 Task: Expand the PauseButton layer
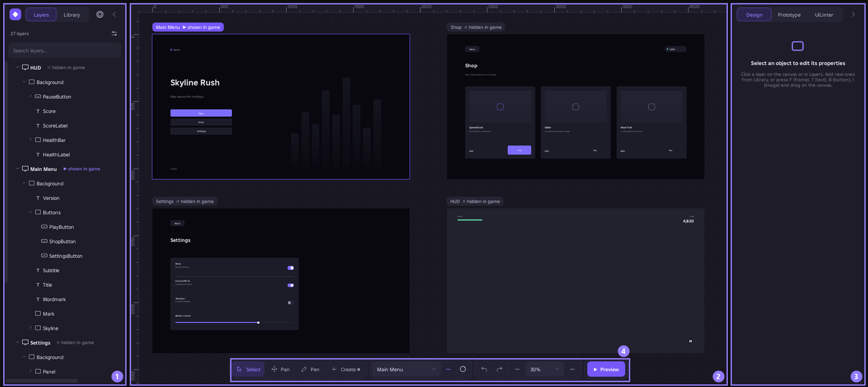30,96
